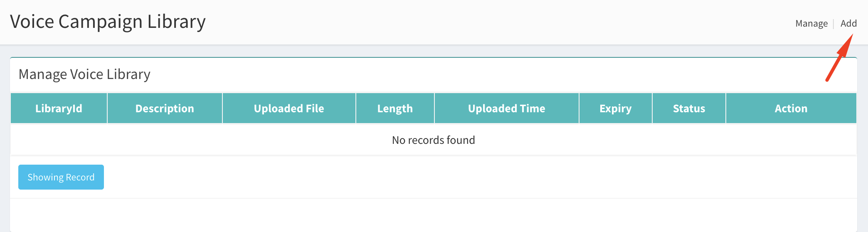Viewport: 868px width, 232px height.
Task: Click the Uploaded Time column header
Action: point(506,109)
